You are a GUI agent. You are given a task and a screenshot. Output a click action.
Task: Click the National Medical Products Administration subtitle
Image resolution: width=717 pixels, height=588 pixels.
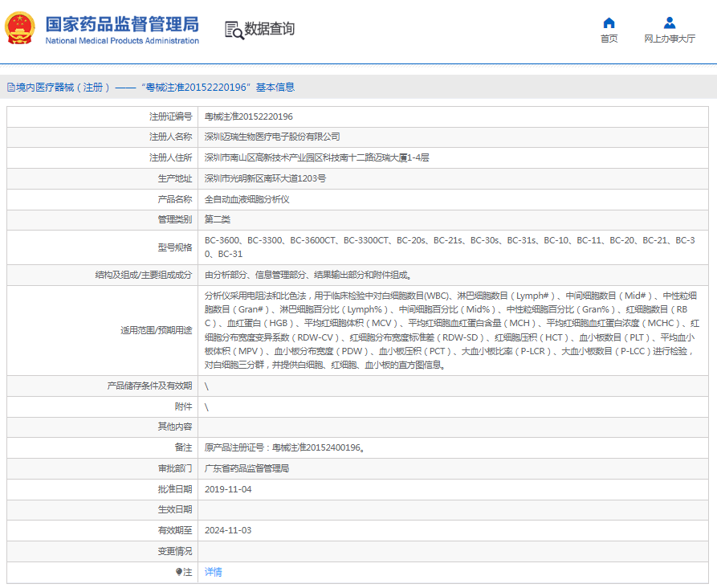122,41
